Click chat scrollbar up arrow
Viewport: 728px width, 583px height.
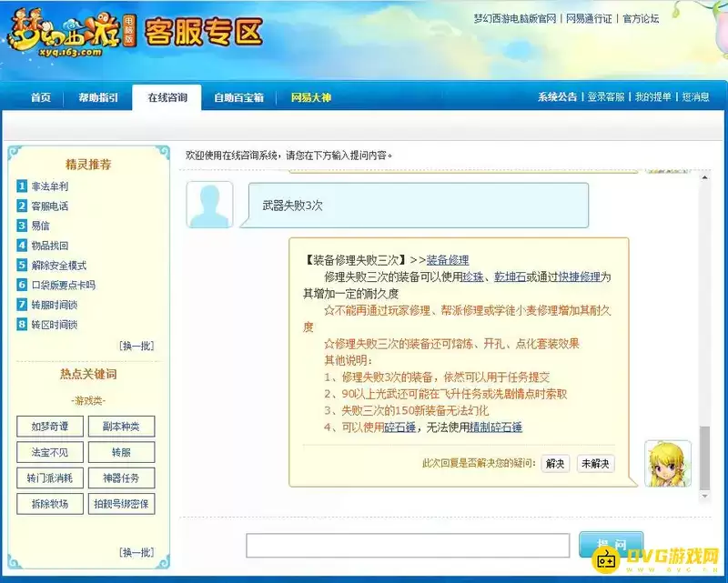[x=704, y=177]
